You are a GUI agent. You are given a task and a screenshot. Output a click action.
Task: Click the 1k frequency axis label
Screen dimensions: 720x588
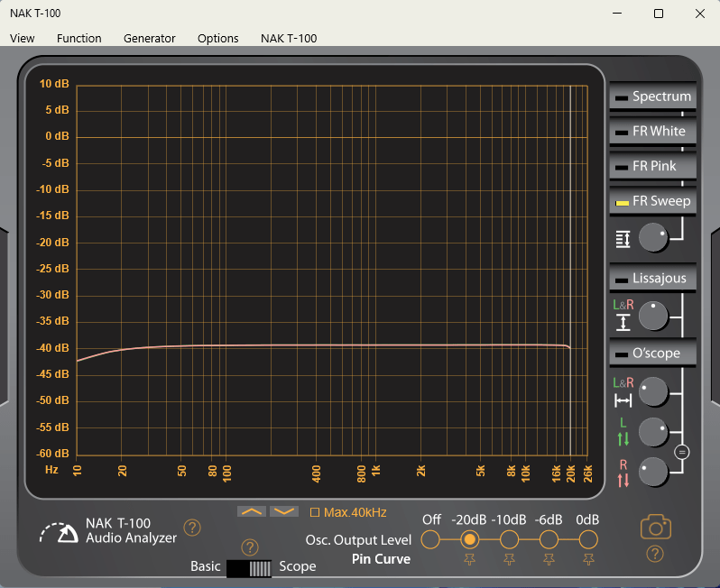point(376,471)
